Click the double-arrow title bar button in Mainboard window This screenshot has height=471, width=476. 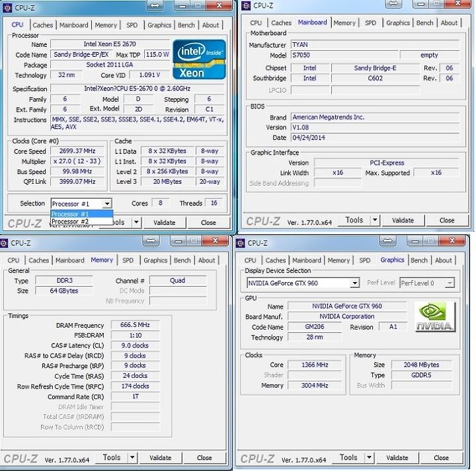393,4
